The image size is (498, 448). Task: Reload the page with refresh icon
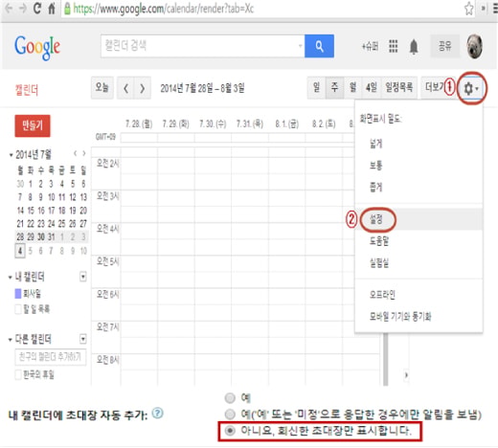[37, 9]
